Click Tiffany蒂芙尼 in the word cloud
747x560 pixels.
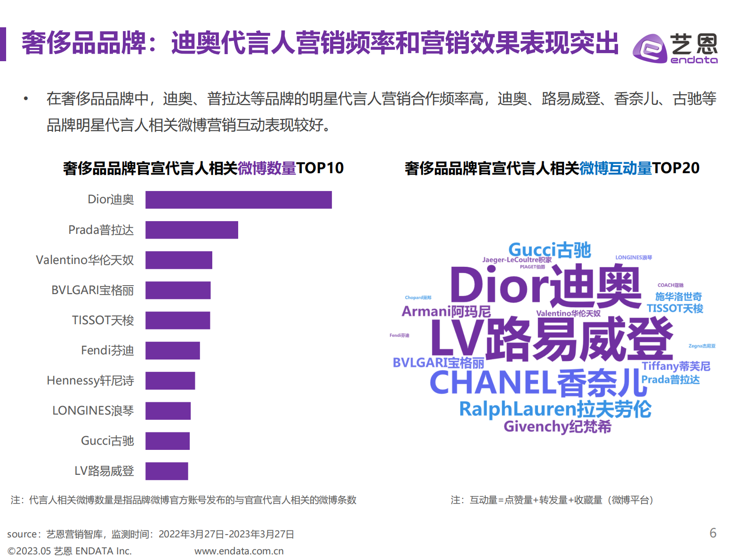coord(676,366)
